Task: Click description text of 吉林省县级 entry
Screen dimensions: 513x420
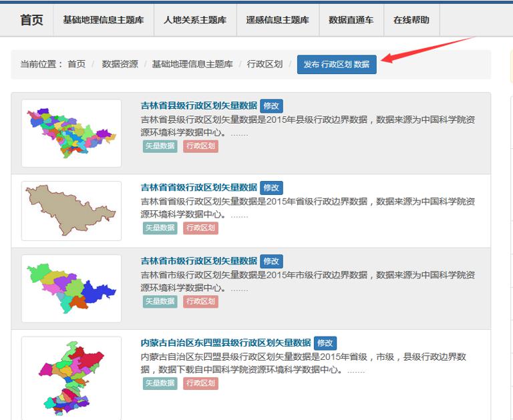Action: [x=308, y=126]
